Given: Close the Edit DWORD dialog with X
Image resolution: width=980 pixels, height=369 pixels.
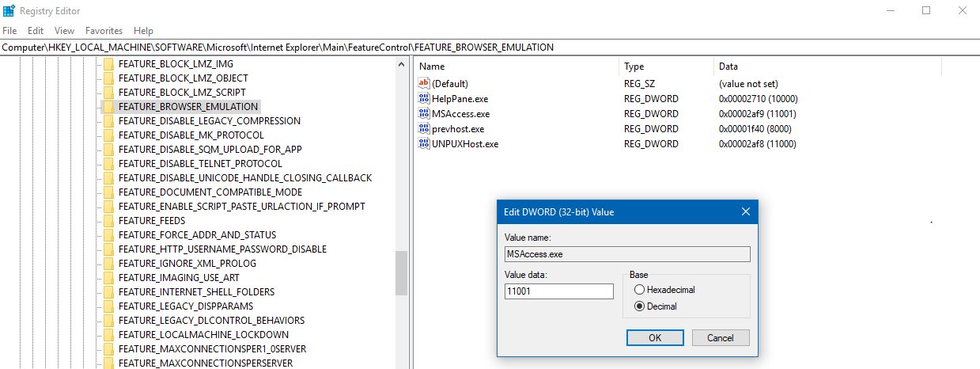Looking at the screenshot, I should (x=745, y=211).
